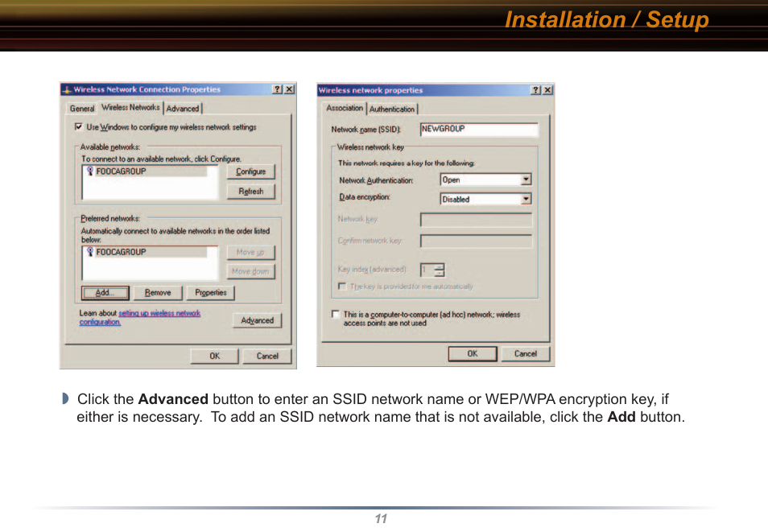Switch to the Authentication tab
The height and width of the screenshot is (532, 768).
(392, 109)
